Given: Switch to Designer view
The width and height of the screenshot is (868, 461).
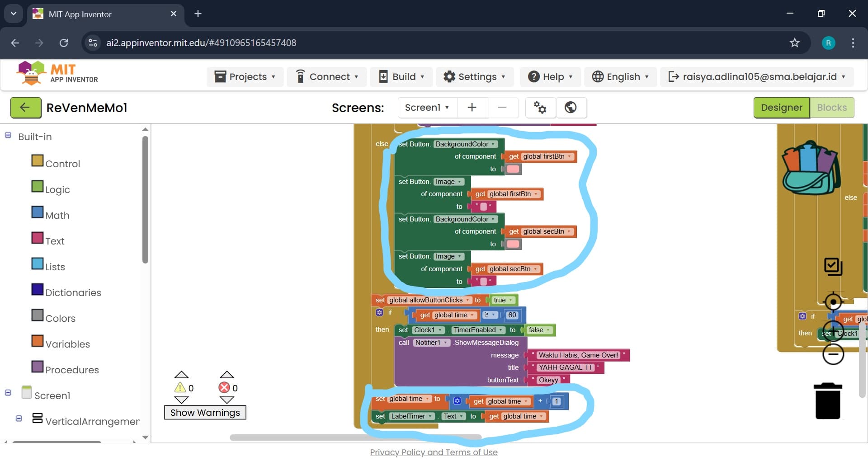Looking at the screenshot, I should pyautogui.click(x=782, y=108).
